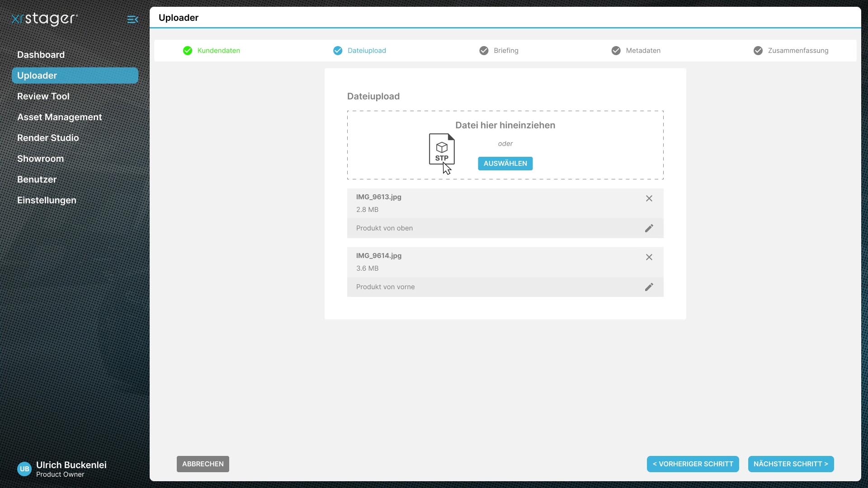
Task: Click the Kundendaten green checkmark icon
Action: pyautogui.click(x=188, y=51)
